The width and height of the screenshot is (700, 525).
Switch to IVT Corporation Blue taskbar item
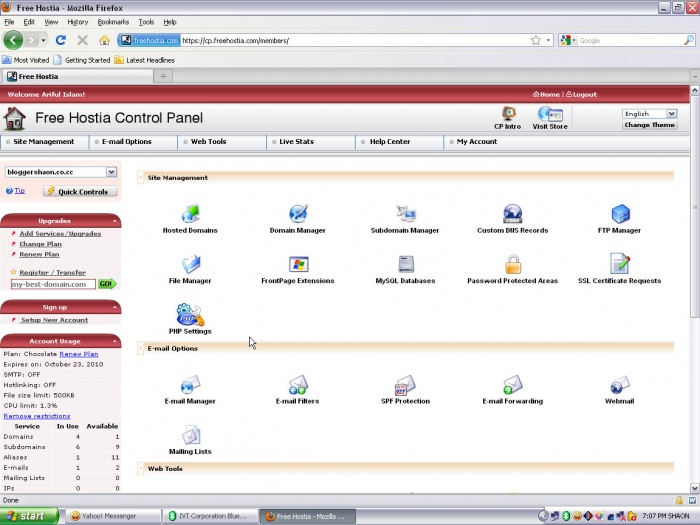click(210, 516)
